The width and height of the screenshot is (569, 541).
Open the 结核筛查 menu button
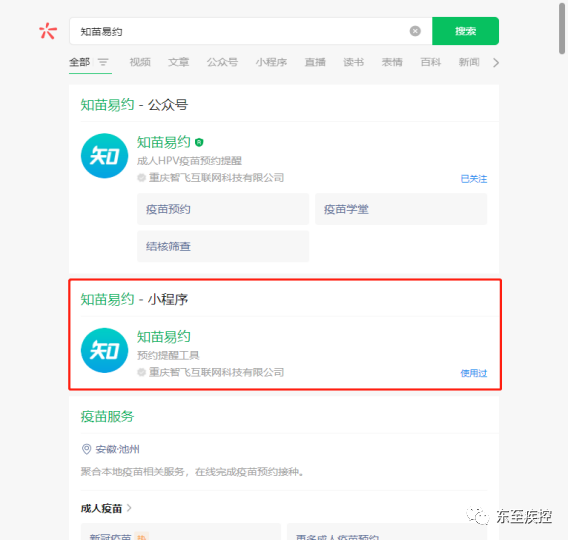pos(223,246)
